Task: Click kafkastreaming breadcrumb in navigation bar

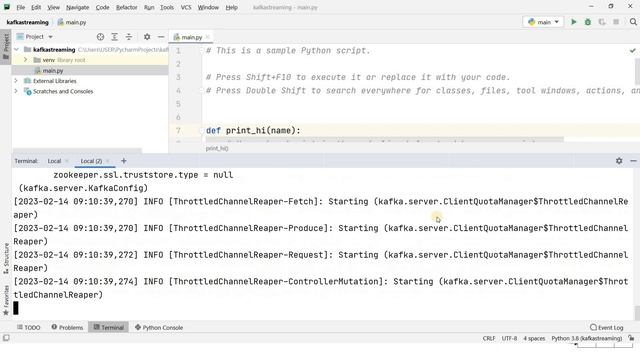Action: click(x=27, y=22)
